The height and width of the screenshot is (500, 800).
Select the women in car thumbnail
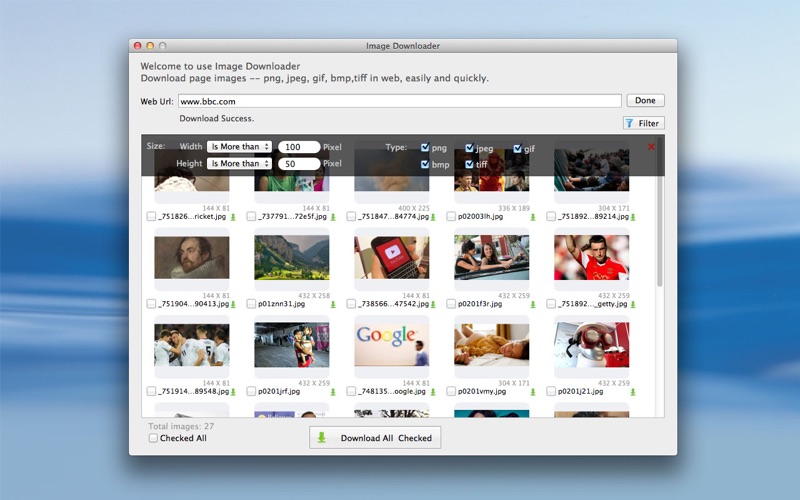(492, 257)
